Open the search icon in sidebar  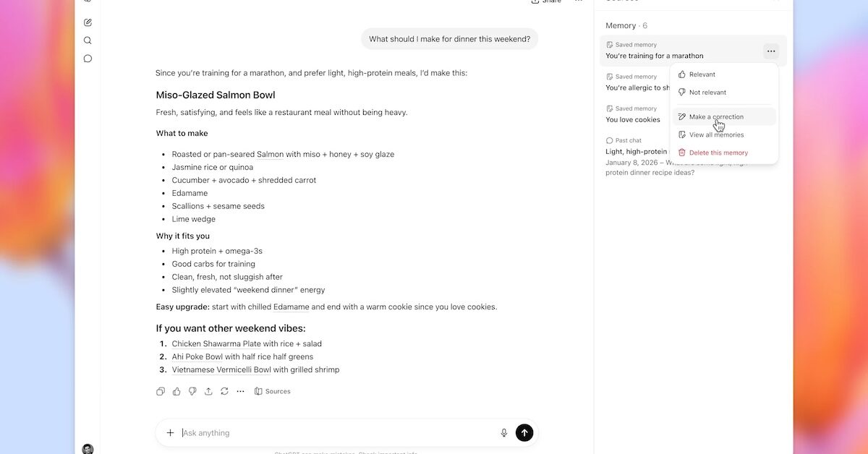click(88, 40)
